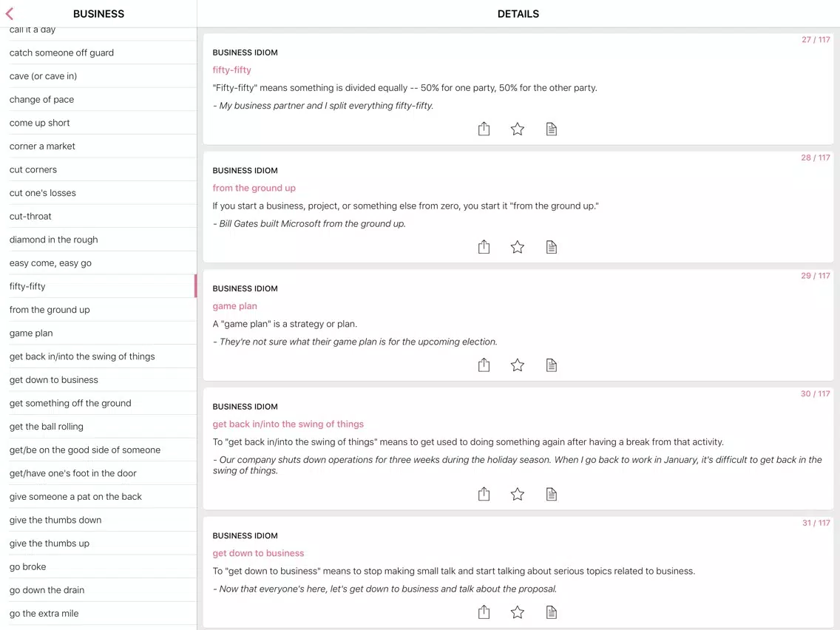Go back using the pink arrow
Viewport: 840px width, 630px height.
pyautogui.click(x=10, y=13)
